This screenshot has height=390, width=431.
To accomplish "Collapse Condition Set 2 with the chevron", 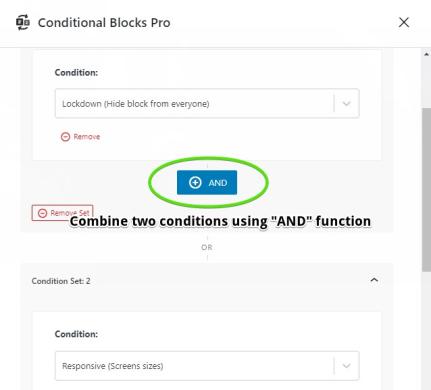I will pyautogui.click(x=374, y=280).
